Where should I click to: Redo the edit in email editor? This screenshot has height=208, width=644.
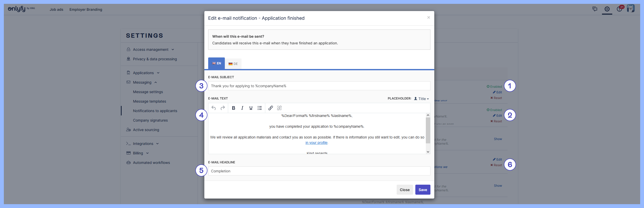pyautogui.click(x=223, y=108)
